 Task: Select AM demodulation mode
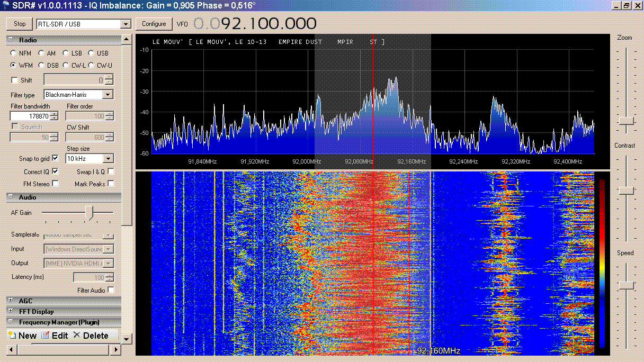tap(41, 53)
